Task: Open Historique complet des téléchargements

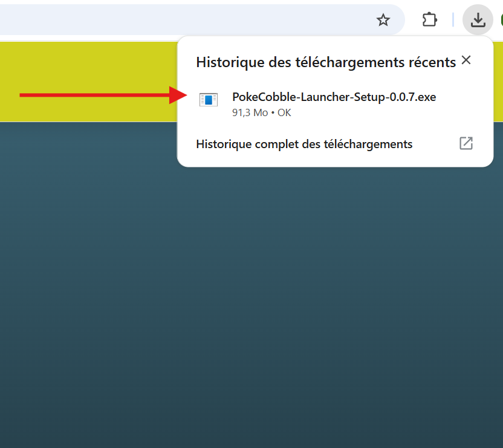Action: click(304, 144)
